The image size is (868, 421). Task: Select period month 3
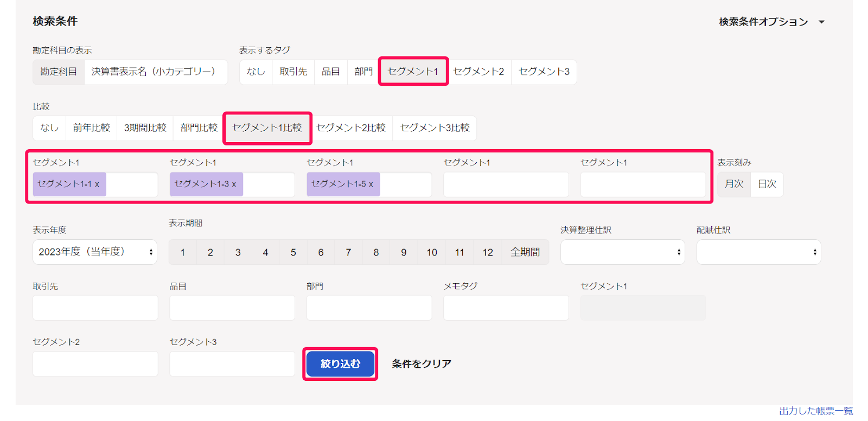(x=238, y=252)
